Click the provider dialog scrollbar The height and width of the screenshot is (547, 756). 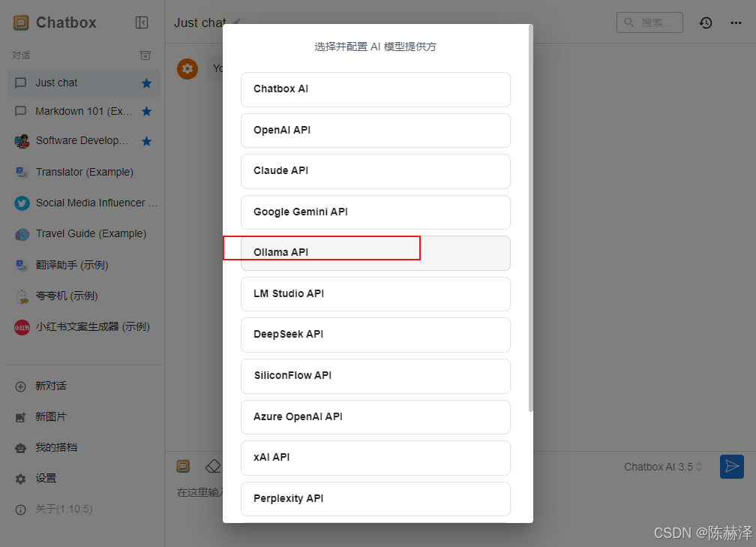coord(531,218)
